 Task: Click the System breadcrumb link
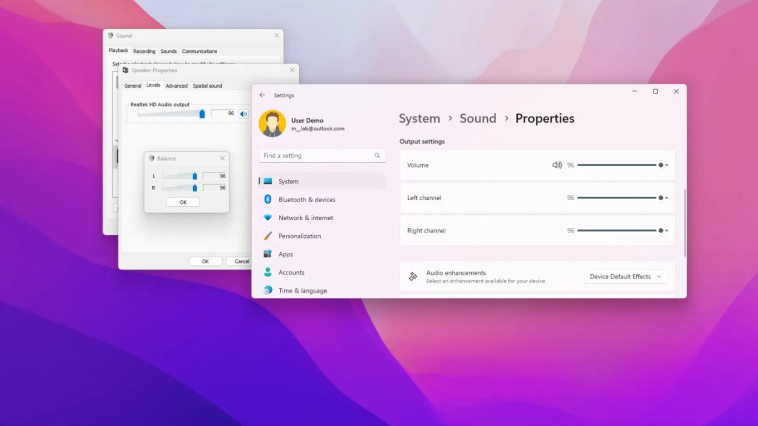point(419,118)
